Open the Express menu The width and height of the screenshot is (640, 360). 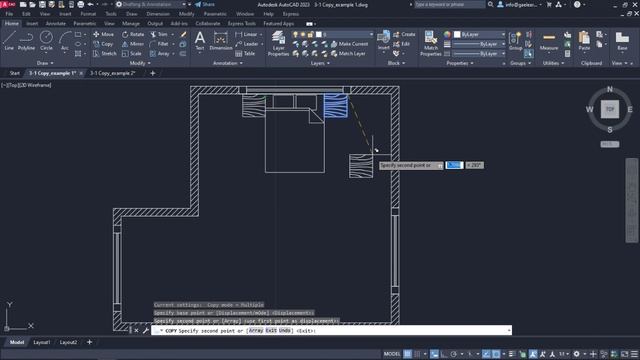(291, 14)
